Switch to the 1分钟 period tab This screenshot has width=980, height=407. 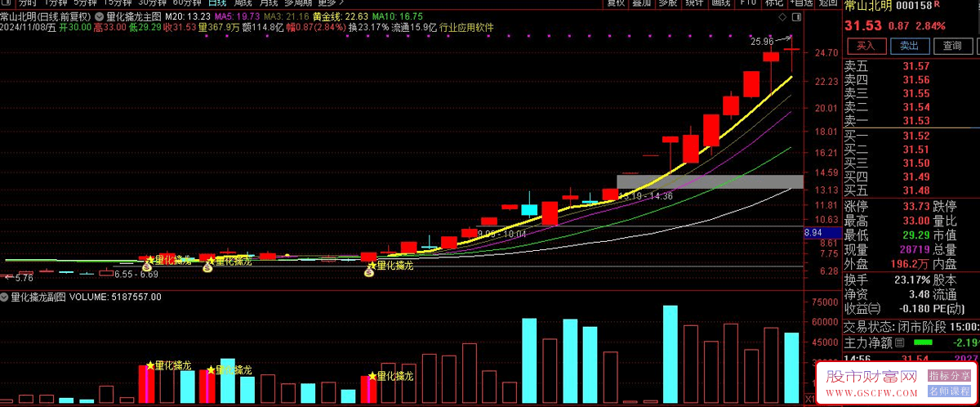tap(56, 2)
